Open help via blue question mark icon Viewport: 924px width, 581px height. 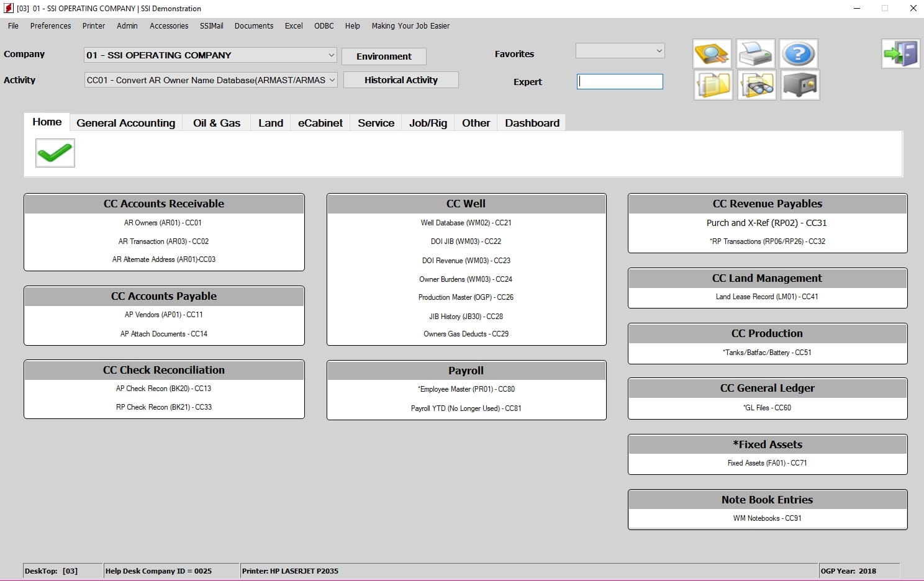pyautogui.click(x=799, y=54)
